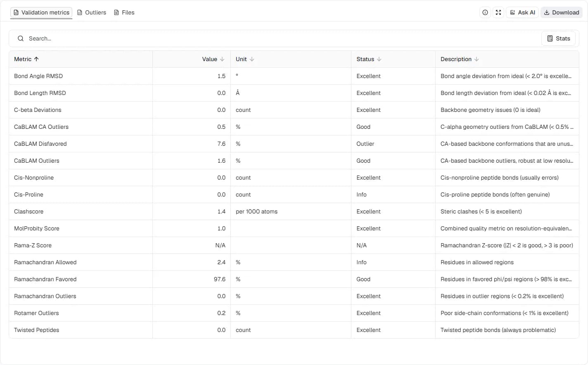Viewport: 588px width, 365px height.
Task: Sort by Value using its arrow icon
Action: tap(222, 59)
